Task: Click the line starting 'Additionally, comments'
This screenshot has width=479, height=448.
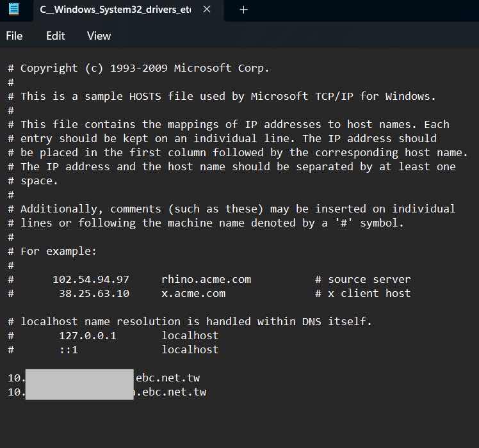Action: click(x=231, y=209)
